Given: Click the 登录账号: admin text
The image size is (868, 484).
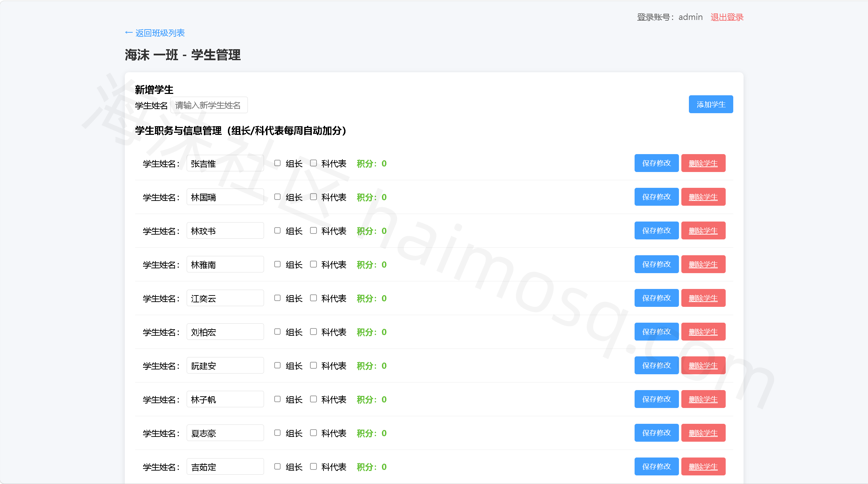Looking at the screenshot, I should (670, 17).
